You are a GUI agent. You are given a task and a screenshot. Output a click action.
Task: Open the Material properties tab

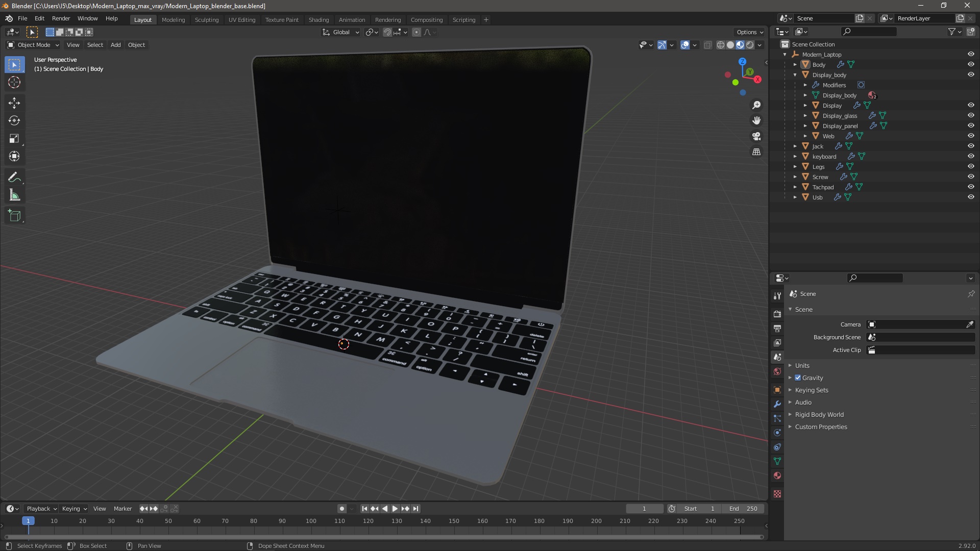coord(777,475)
